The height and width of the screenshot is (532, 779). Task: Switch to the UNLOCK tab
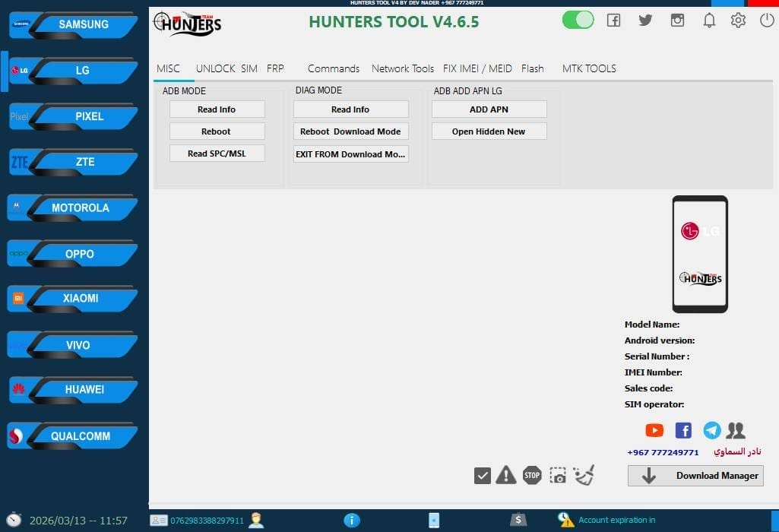(215, 68)
